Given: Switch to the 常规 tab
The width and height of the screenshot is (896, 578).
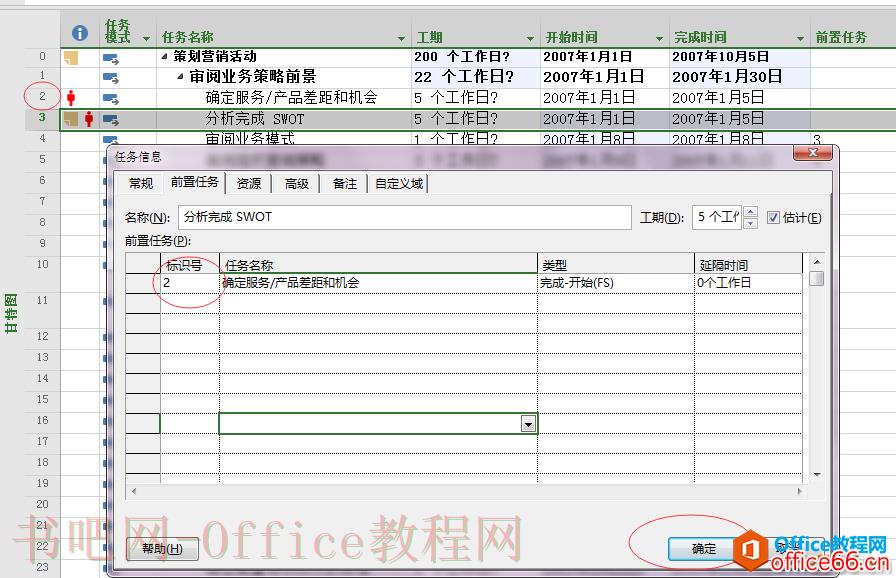Looking at the screenshot, I should pos(141,183).
